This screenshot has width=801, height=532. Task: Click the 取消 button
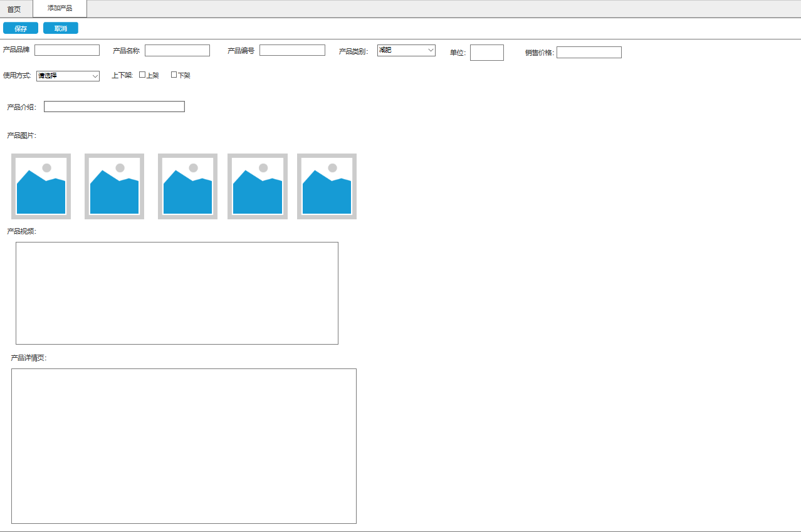61,28
